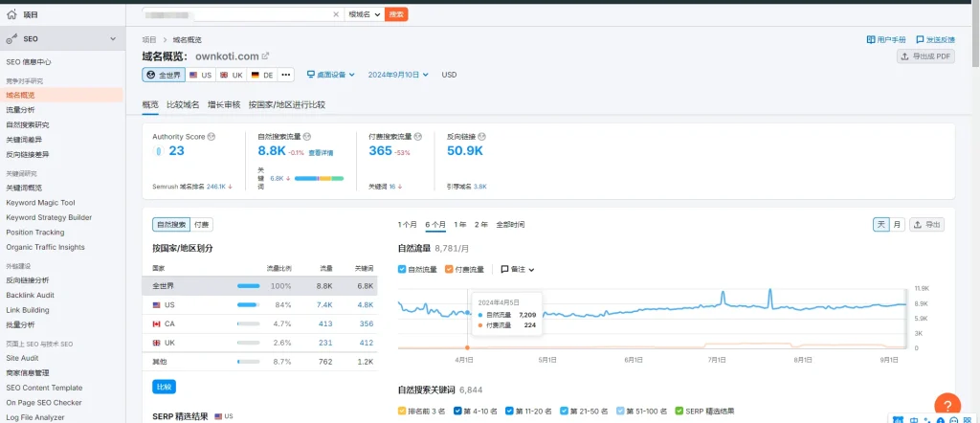Click the SEO key icon in sidebar
The image size is (980, 423).
pyautogui.click(x=11, y=38)
